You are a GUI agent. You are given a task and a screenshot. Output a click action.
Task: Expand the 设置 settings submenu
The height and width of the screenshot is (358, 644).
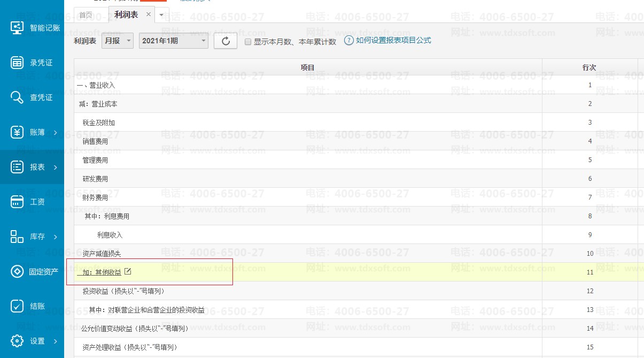click(56, 341)
